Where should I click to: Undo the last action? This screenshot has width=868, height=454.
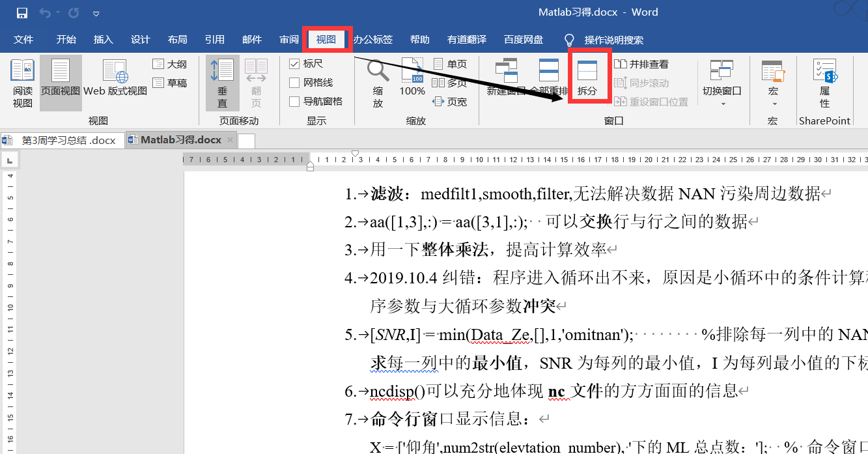[44, 12]
